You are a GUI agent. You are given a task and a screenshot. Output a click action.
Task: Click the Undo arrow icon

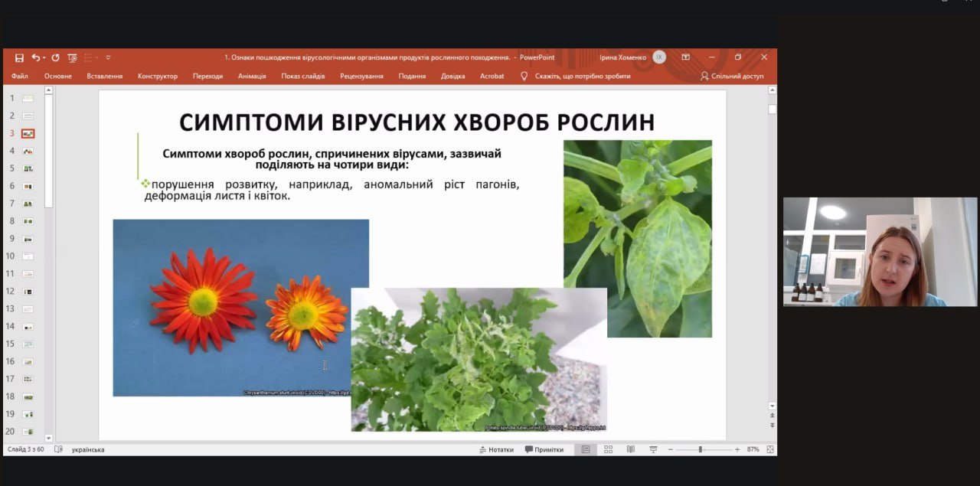point(35,57)
